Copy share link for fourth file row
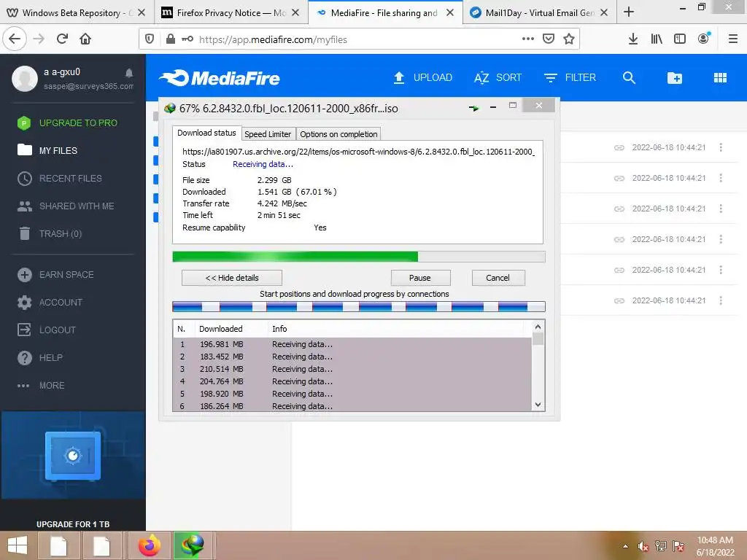The height and width of the screenshot is (560, 747). [x=619, y=239]
